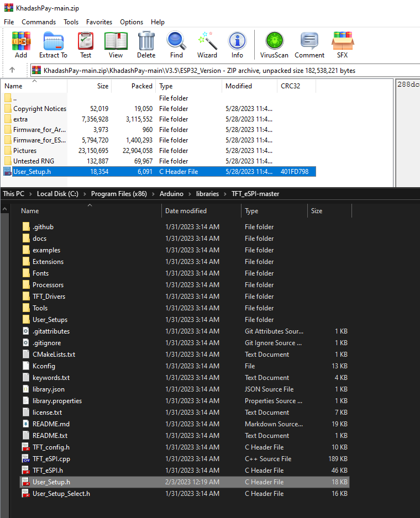The image size is (420, 518).
Task: Open the Commands menu
Action: click(39, 22)
